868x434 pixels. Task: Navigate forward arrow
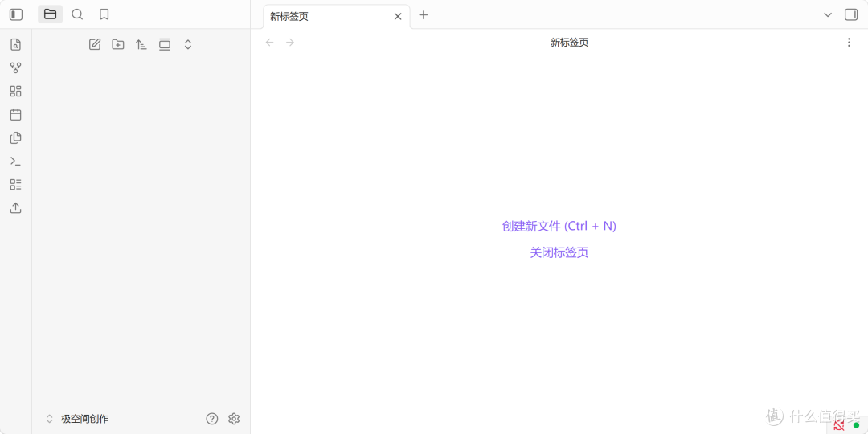[x=289, y=42]
